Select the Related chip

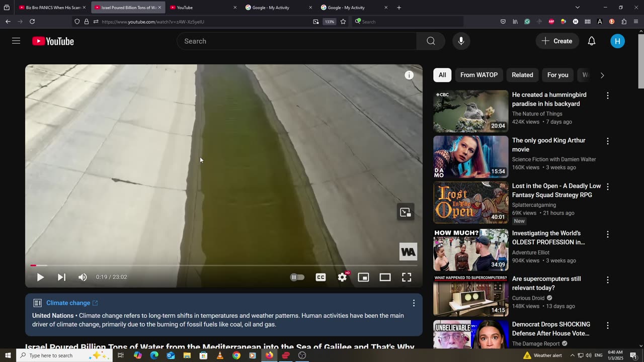[522, 75]
